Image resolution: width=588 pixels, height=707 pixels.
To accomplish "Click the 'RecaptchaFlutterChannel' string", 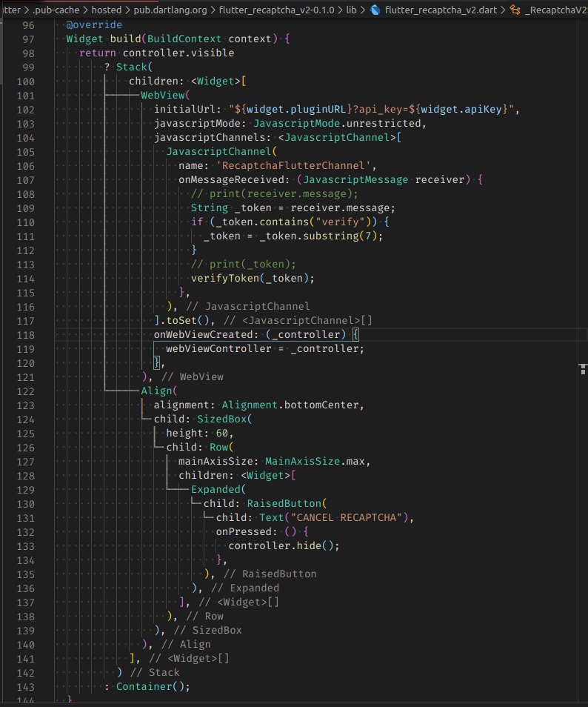I will coord(293,165).
